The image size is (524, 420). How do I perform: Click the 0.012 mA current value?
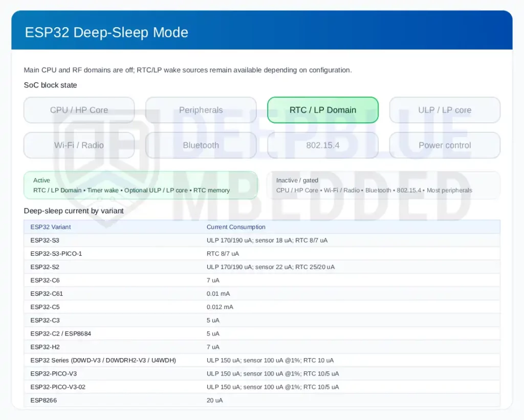pyautogui.click(x=220, y=307)
